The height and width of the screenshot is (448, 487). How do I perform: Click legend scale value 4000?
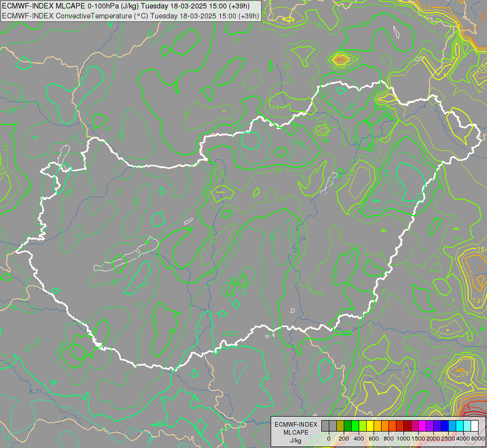click(x=463, y=439)
